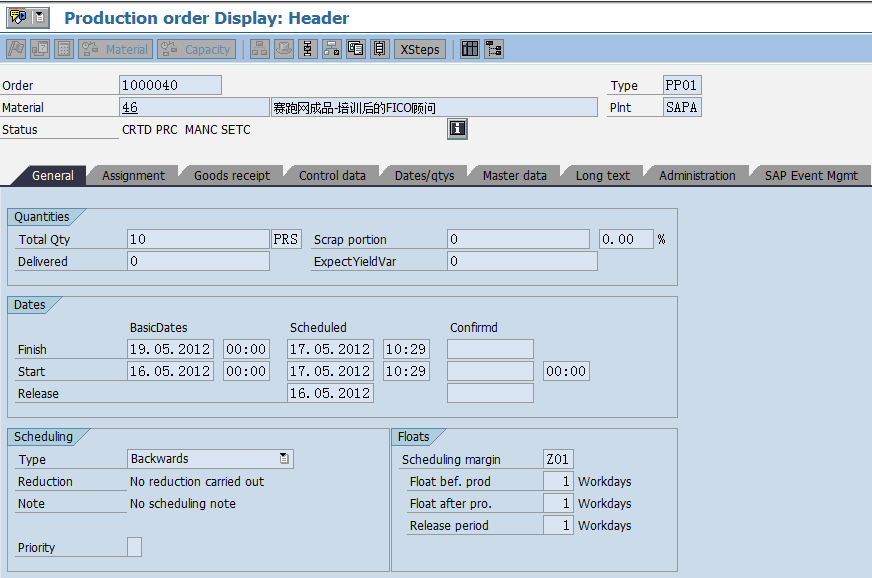The image size is (872, 578).
Task: Open the tree structure overview icon
Action: (x=494, y=49)
